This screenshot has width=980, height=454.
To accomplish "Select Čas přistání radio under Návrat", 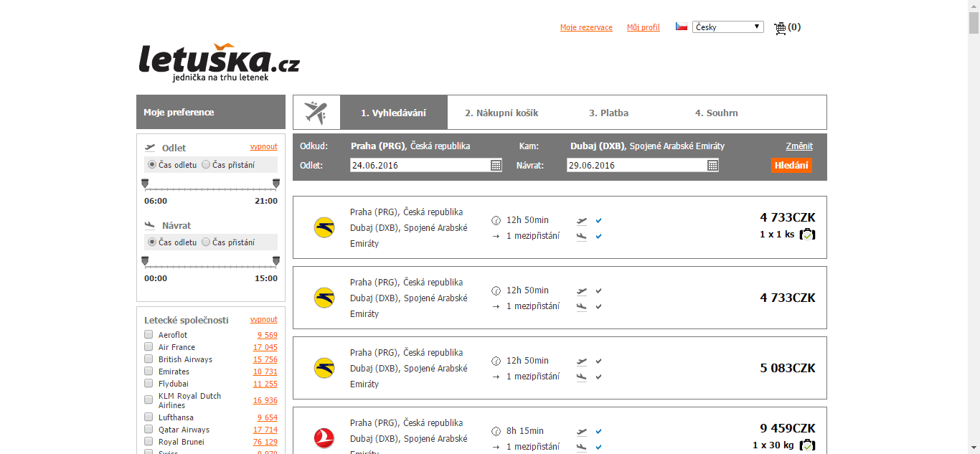I will tap(206, 242).
